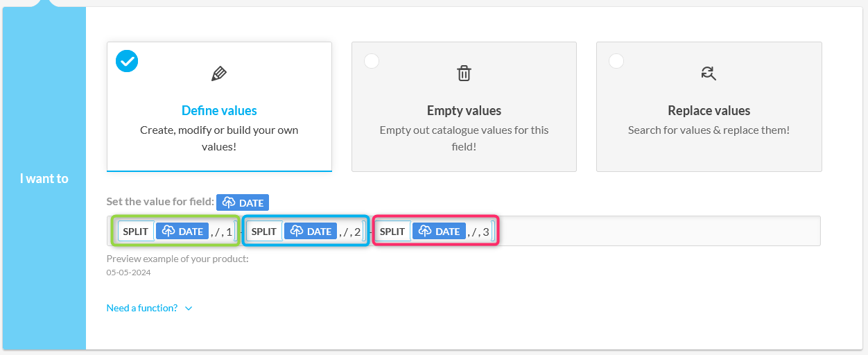
Task: Click the empty area of the value input
Action: (x=659, y=231)
